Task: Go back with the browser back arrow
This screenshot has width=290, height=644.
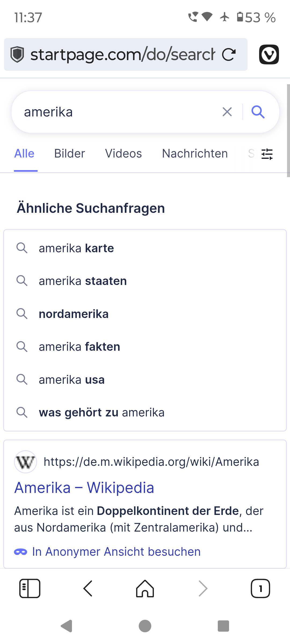Action: tap(88, 588)
